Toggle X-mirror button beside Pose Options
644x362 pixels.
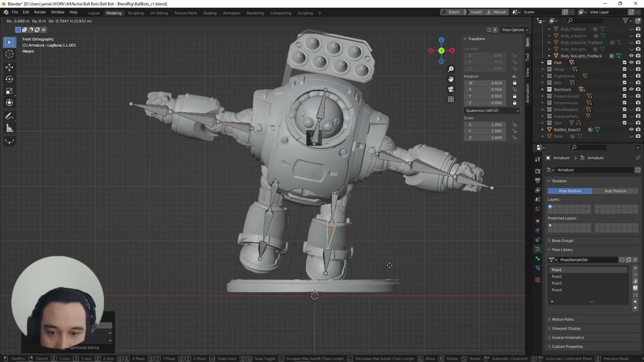click(495, 30)
